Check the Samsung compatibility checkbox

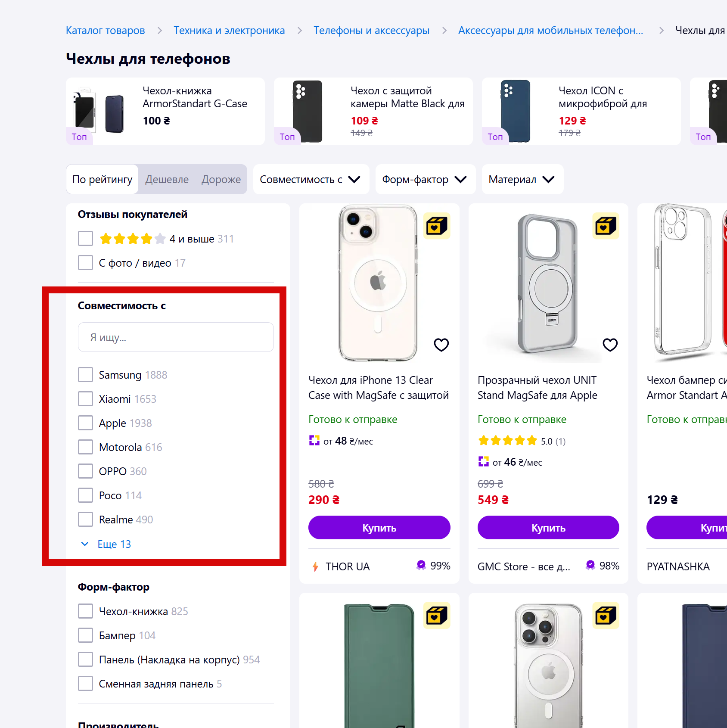point(85,375)
